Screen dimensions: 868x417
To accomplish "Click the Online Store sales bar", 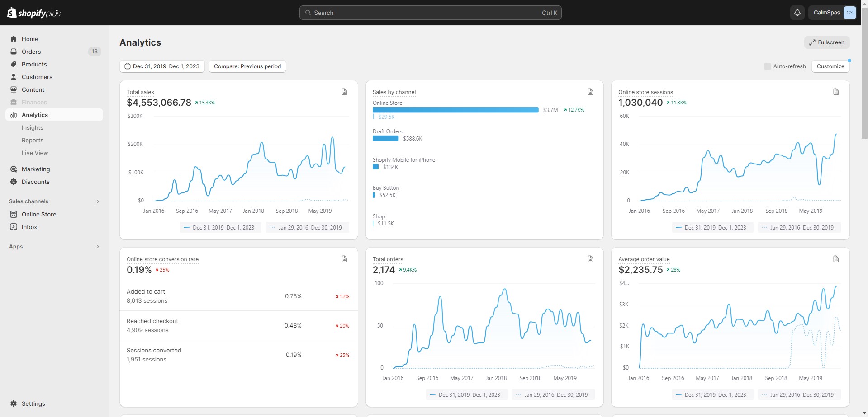I will pos(455,110).
